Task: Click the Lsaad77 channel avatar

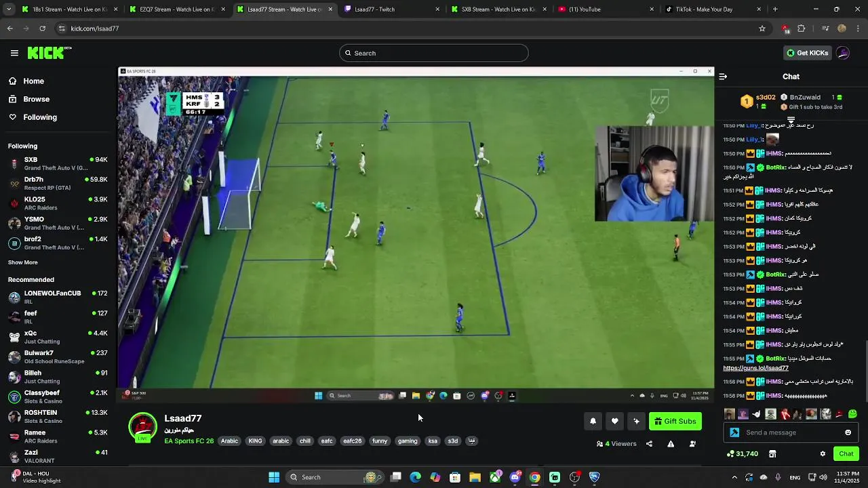Action: pos(143,427)
